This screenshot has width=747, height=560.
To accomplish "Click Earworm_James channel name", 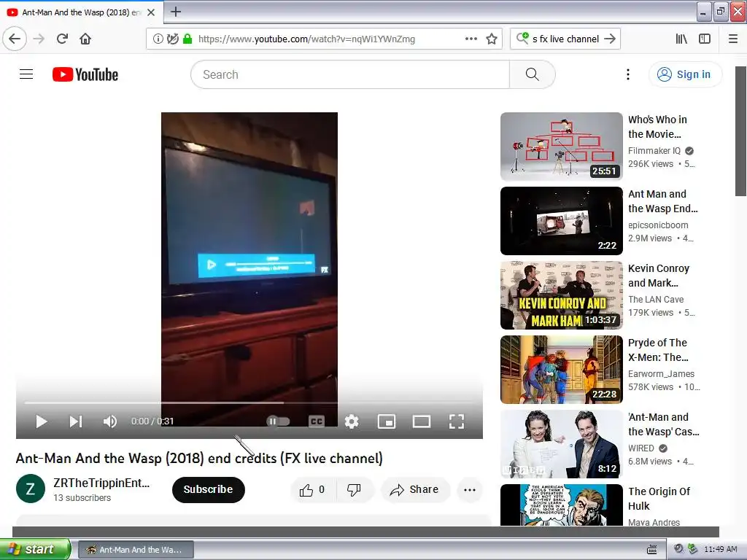I will tap(661, 374).
